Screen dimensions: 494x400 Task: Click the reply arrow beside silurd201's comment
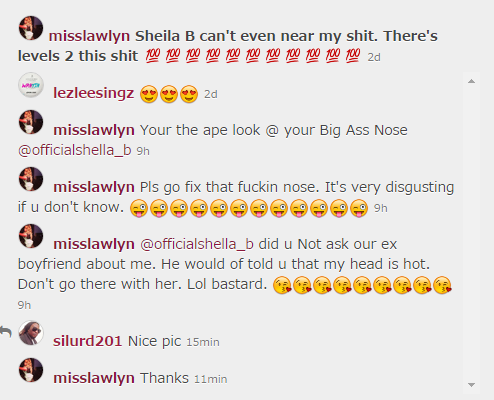point(6,332)
